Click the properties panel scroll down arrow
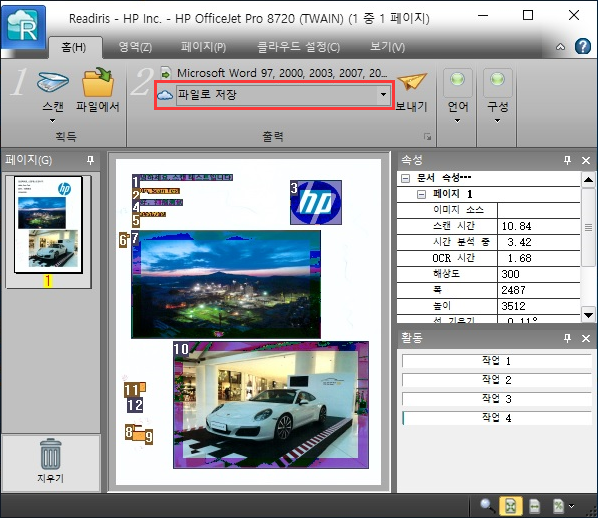The height and width of the screenshot is (518, 598). [588, 315]
